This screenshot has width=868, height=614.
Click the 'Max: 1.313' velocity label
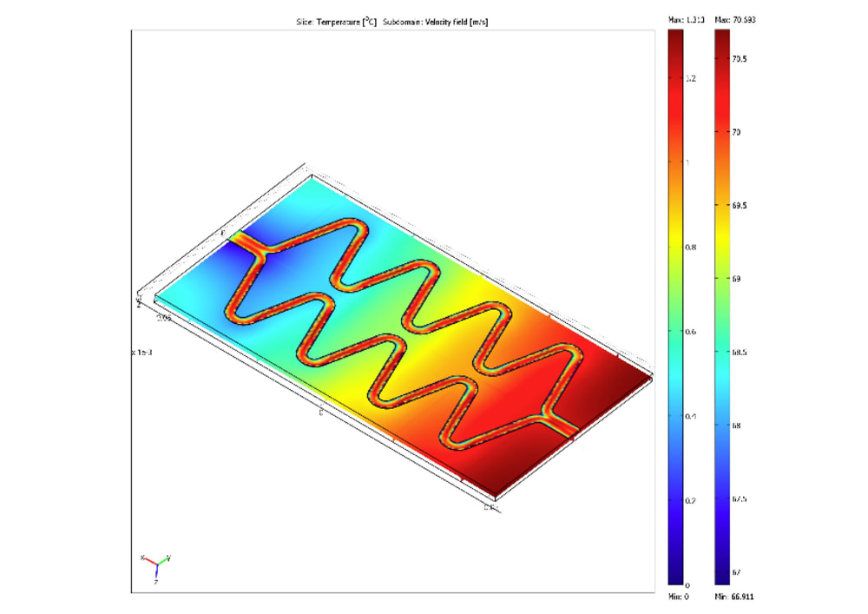687,20
